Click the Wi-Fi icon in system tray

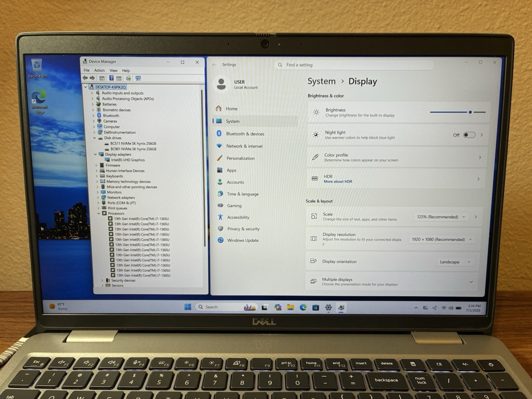click(x=444, y=308)
